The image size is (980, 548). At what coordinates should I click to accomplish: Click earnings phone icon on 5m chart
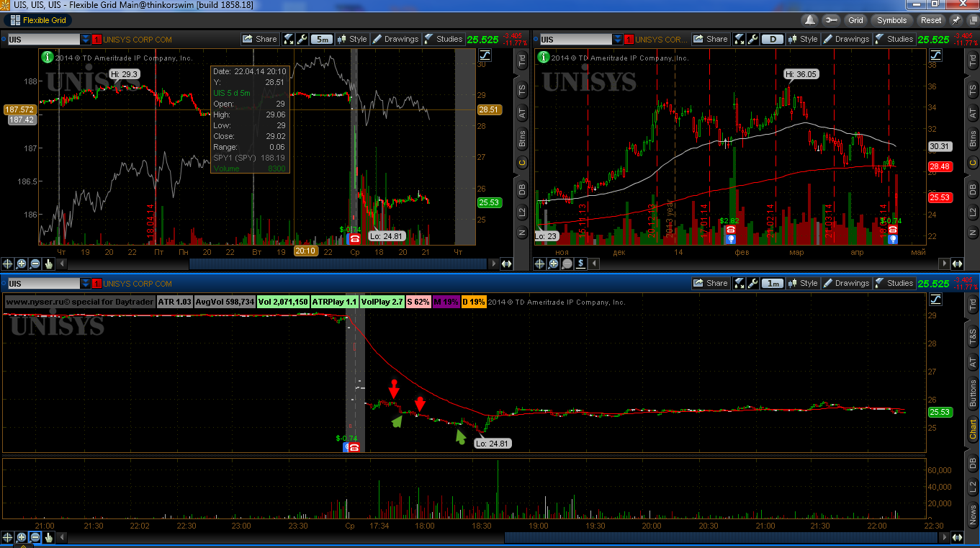(354, 238)
